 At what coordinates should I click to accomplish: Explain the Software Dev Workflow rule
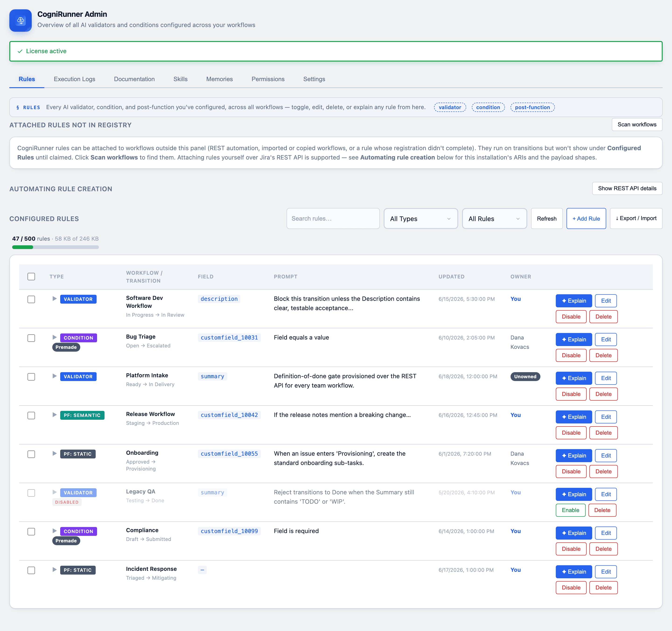pos(574,301)
